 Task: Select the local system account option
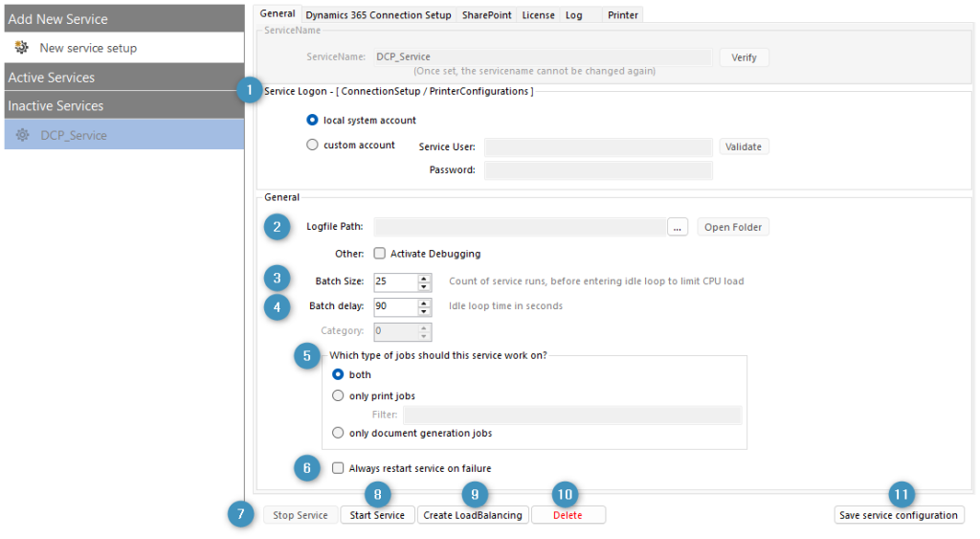[x=312, y=121]
